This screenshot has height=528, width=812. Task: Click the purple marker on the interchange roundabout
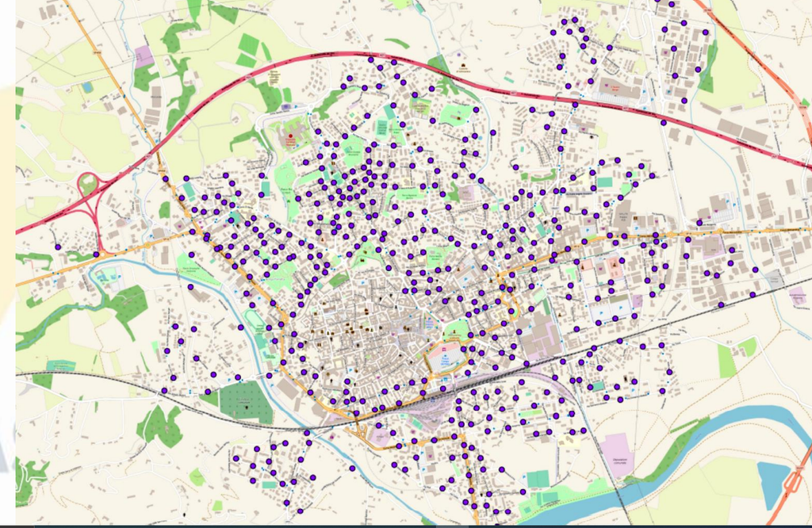pos(97,254)
